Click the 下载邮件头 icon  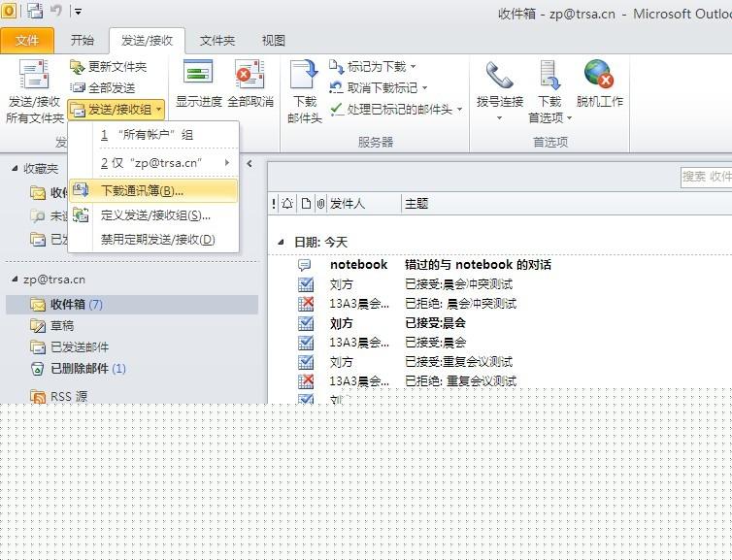tap(305, 74)
